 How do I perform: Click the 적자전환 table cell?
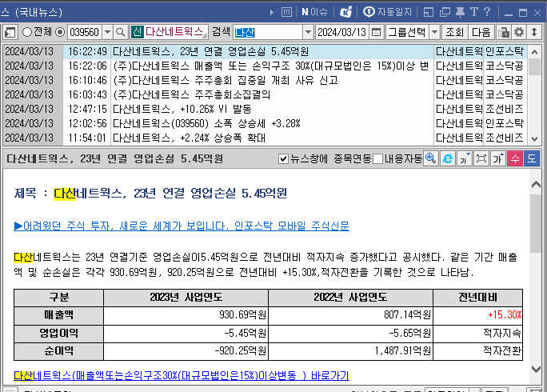click(x=477, y=351)
